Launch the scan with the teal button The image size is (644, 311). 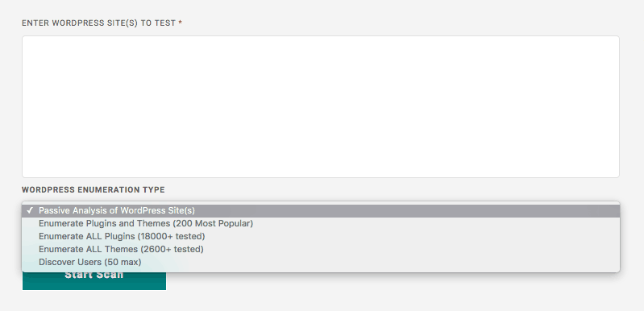(94, 280)
